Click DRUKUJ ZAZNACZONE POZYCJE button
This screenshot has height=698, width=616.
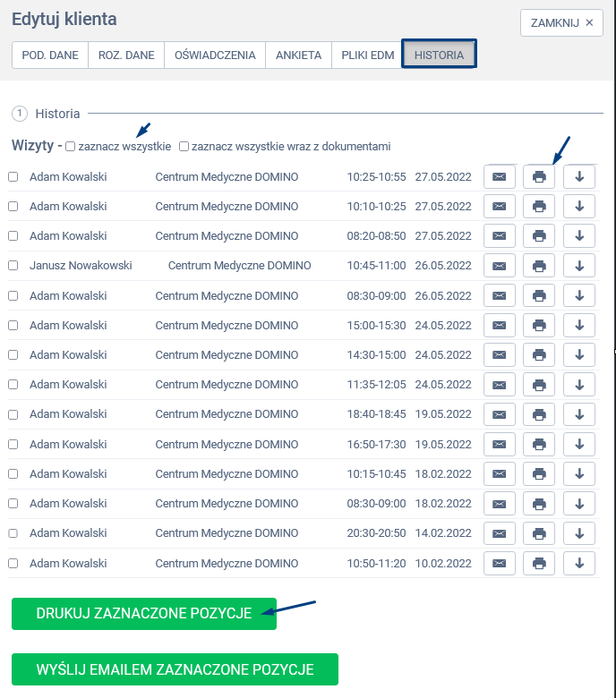pyautogui.click(x=143, y=614)
